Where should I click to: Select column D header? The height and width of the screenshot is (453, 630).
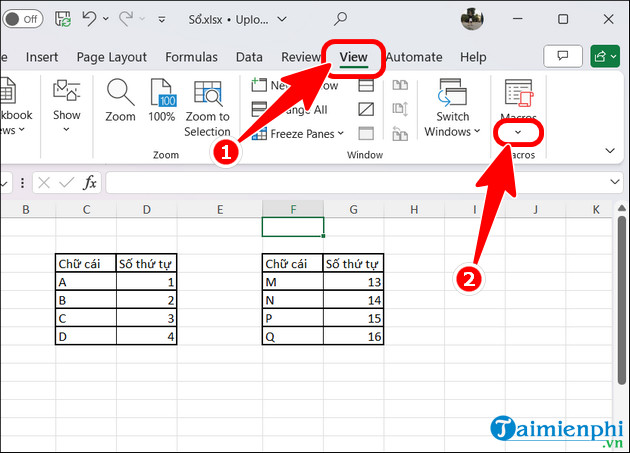147,209
